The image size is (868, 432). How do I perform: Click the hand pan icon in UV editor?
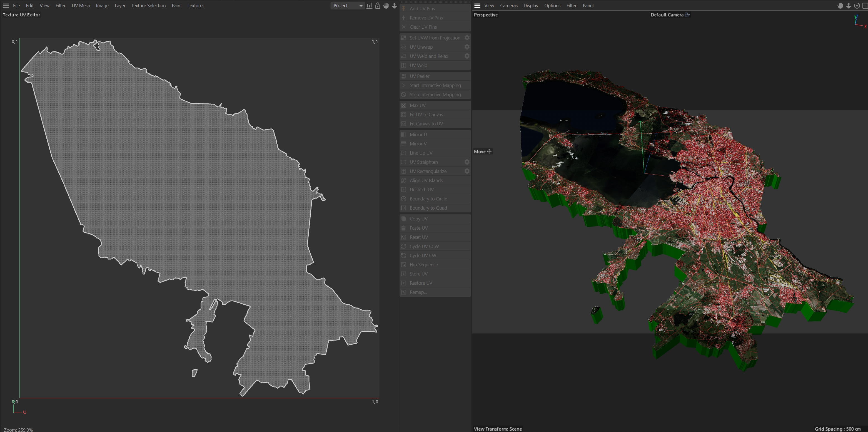pos(386,6)
